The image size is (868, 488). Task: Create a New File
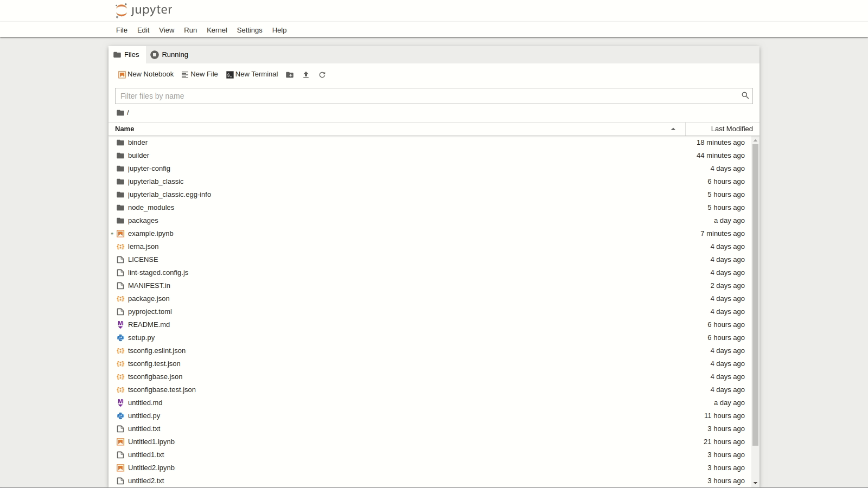pyautogui.click(x=200, y=74)
